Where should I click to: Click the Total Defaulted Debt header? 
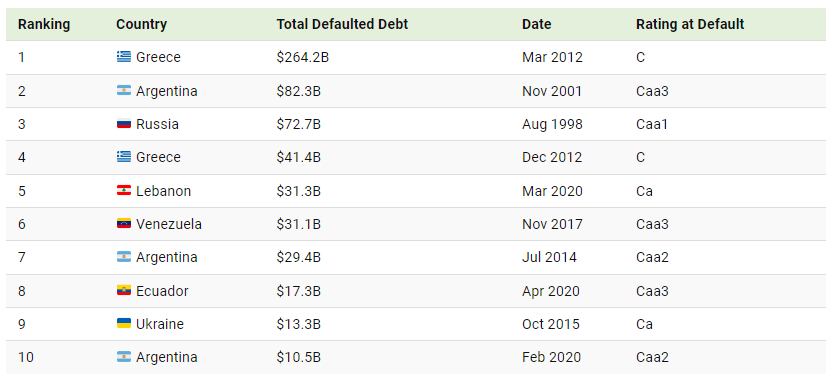342,24
